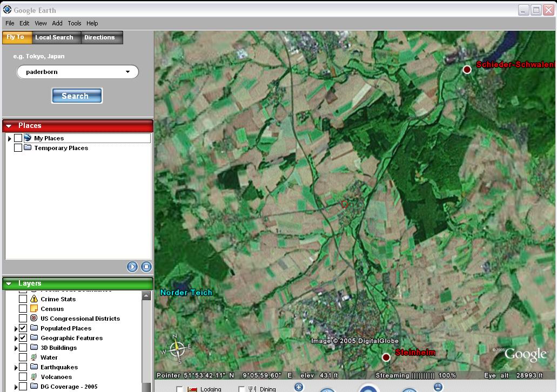This screenshot has width=557, height=392.
Task: Select the My Places globe icon
Action: (28, 138)
